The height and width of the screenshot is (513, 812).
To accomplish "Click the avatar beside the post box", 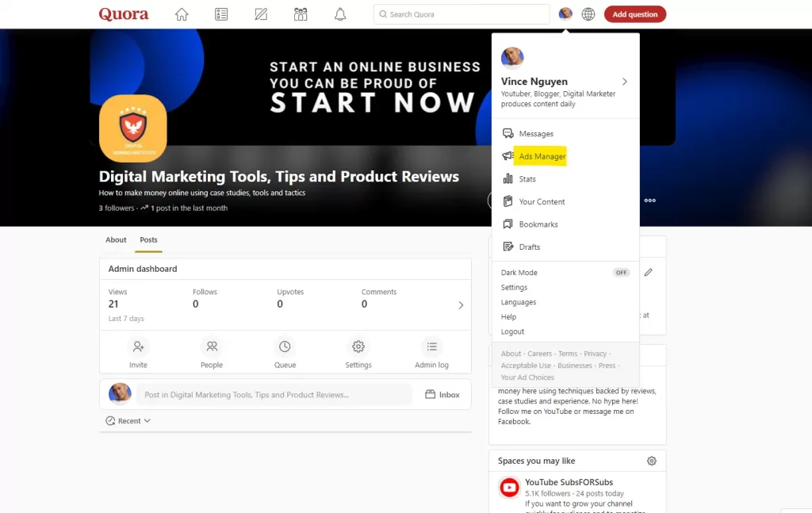I will pos(120,393).
